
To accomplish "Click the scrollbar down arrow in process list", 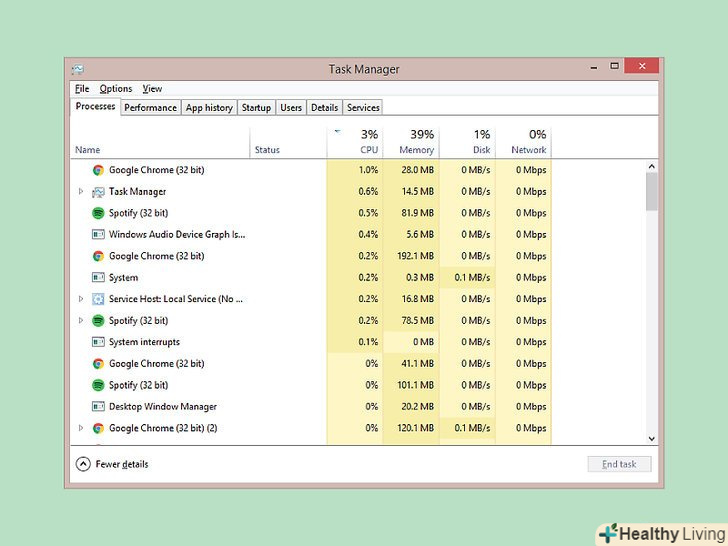I will [x=651, y=438].
